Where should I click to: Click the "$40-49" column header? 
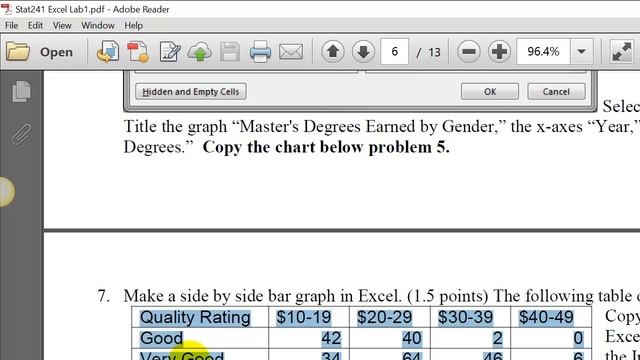click(546, 317)
